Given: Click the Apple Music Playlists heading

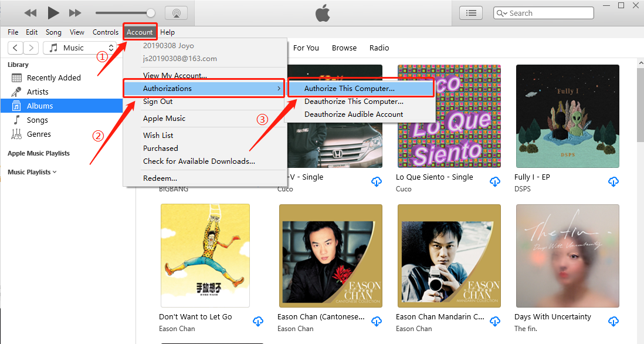Looking at the screenshot, I should click(39, 153).
